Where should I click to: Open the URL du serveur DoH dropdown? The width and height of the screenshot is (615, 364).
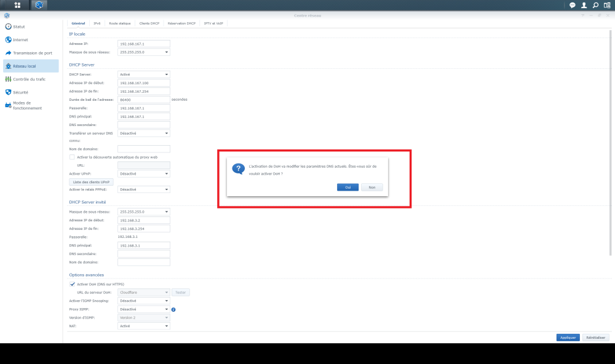coord(144,292)
